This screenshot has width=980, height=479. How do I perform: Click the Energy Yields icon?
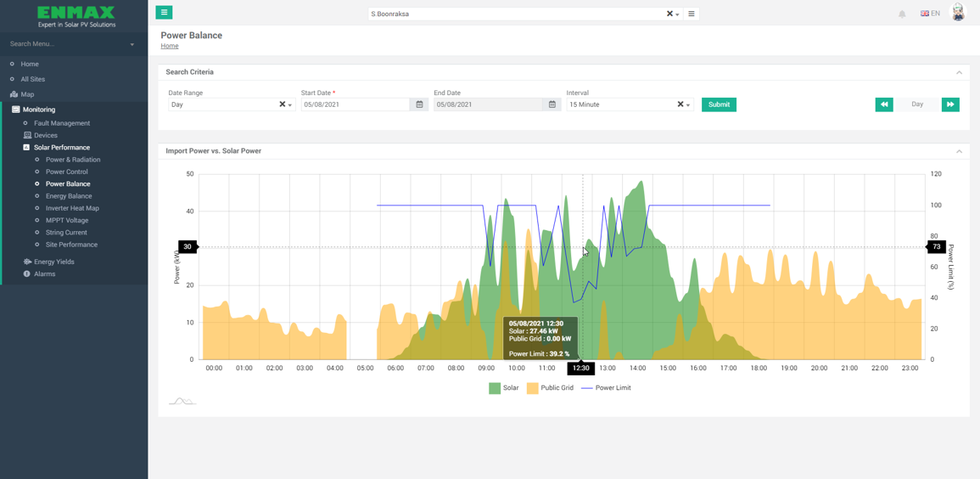click(27, 262)
